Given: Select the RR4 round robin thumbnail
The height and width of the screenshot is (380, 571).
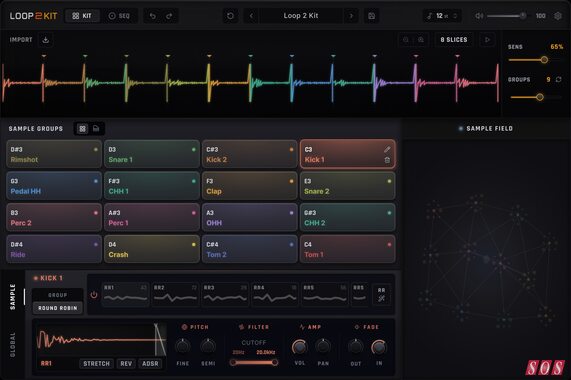Looking at the screenshot, I should click(x=275, y=294).
